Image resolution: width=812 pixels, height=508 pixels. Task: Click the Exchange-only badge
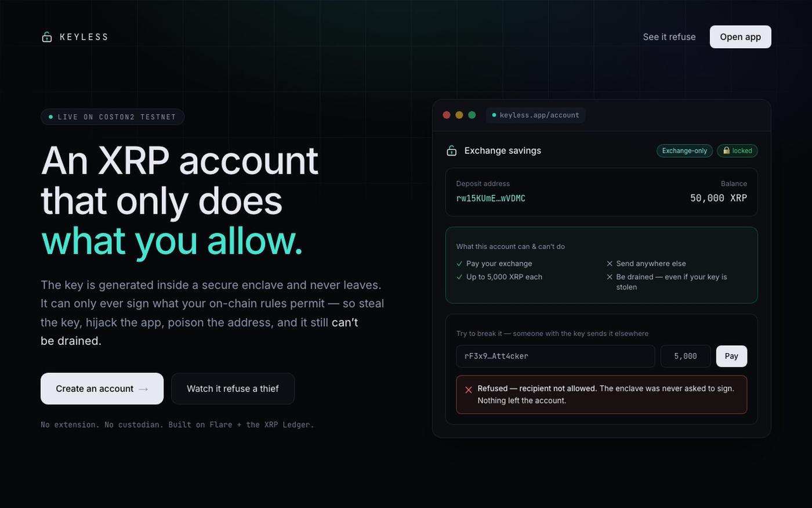[684, 151]
